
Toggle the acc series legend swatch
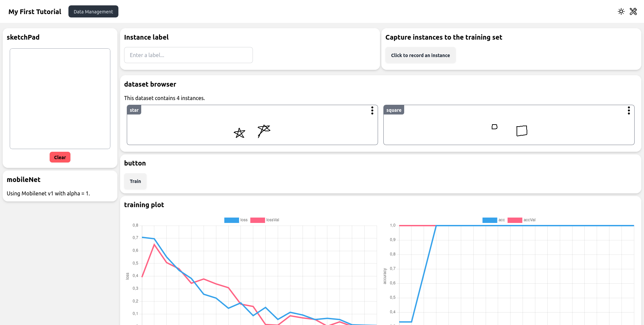(x=489, y=220)
